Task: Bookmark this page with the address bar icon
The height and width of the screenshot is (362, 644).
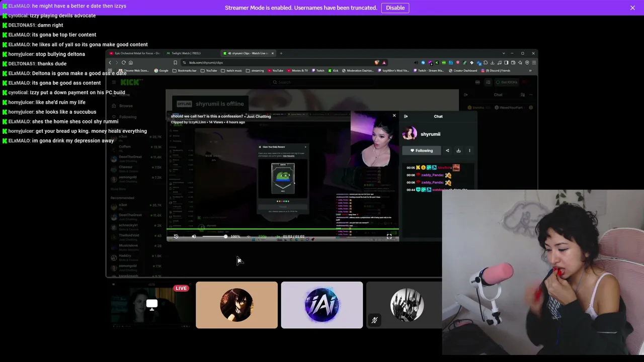Action: pyautogui.click(x=176, y=62)
